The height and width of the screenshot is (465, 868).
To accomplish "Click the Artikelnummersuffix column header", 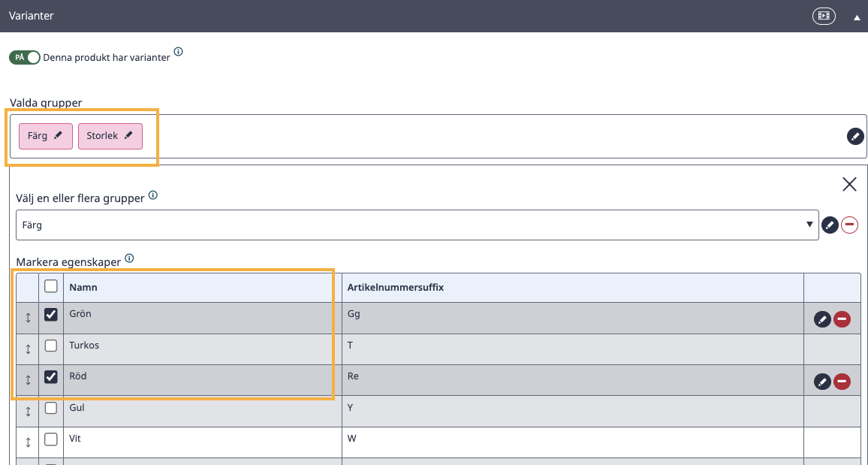I will [x=573, y=287].
